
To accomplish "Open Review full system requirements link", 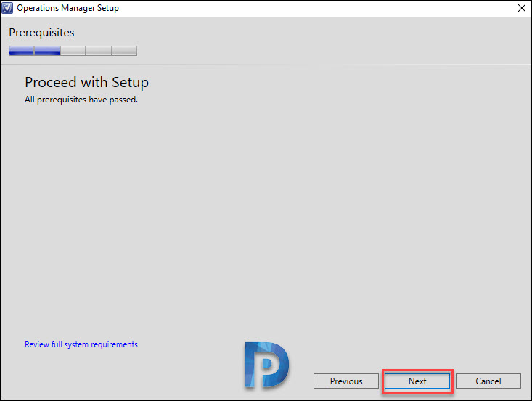I will pyautogui.click(x=81, y=344).
